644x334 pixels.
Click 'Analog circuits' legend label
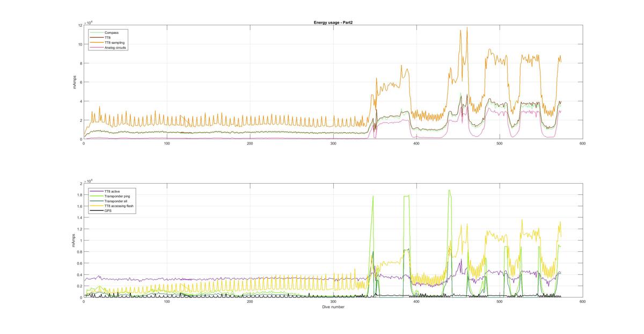click(x=116, y=47)
